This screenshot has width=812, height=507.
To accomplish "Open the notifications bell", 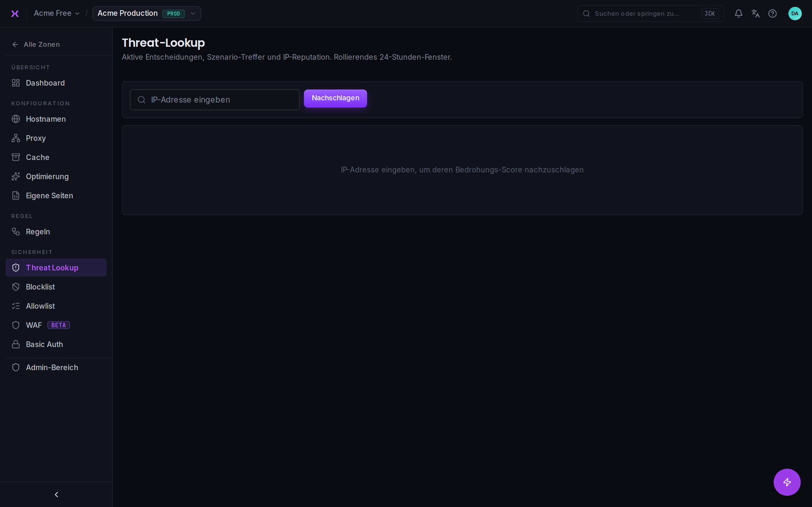I will (738, 14).
